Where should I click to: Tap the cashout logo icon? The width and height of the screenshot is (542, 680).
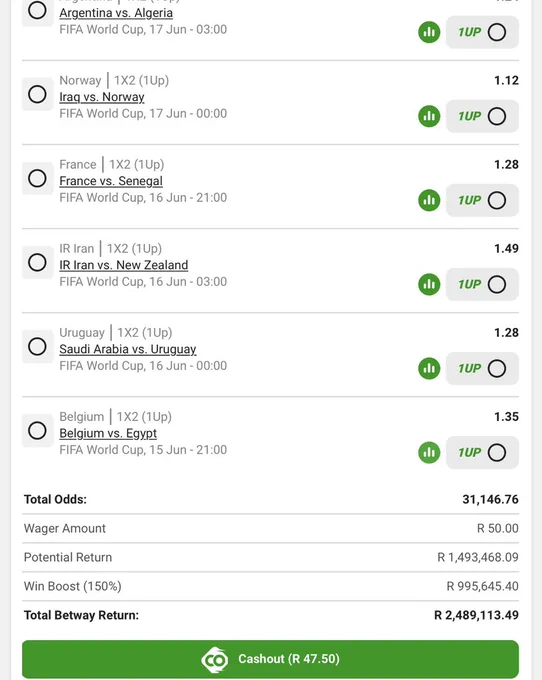(x=215, y=660)
